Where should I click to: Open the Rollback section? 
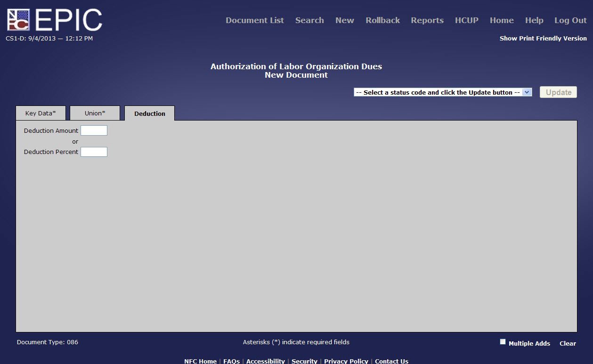[x=382, y=20]
